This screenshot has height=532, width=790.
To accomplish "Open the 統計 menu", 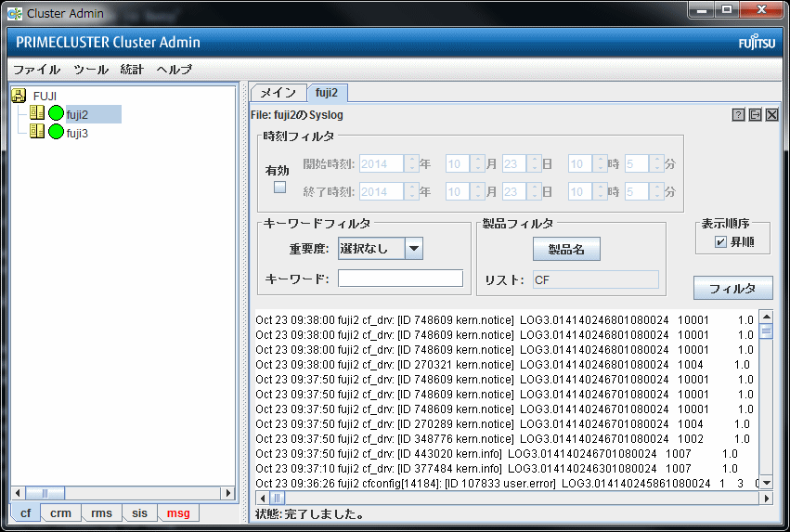I will 132,70.
